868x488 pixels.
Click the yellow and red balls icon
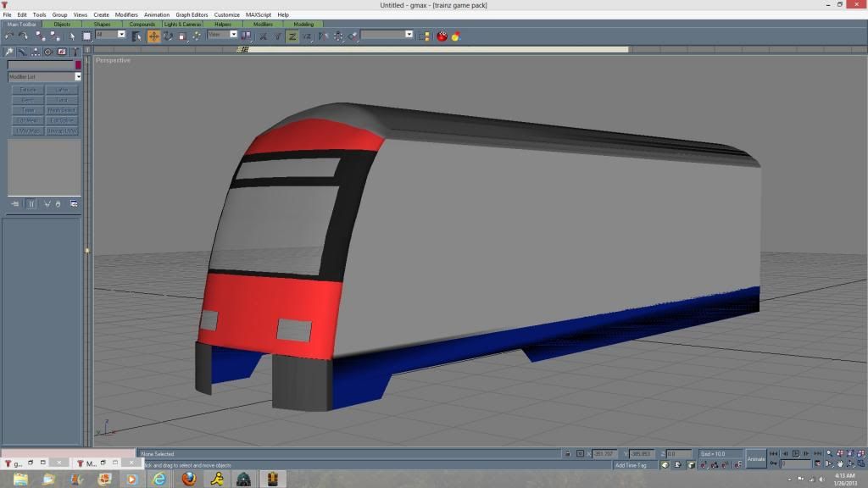pyautogui.click(x=455, y=36)
